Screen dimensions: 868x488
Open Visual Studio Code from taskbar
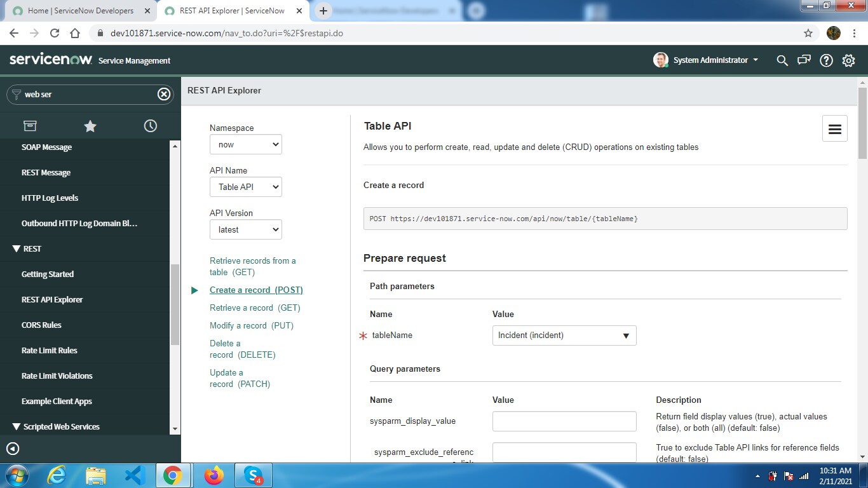(x=135, y=475)
